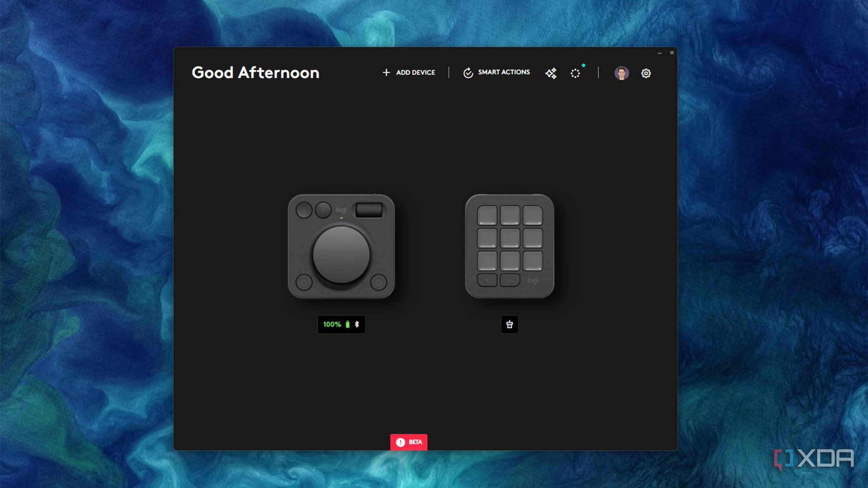The height and width of the screenshot is (488, 868).
Task: Click the red BETA button
Action: tap(409, 442)
